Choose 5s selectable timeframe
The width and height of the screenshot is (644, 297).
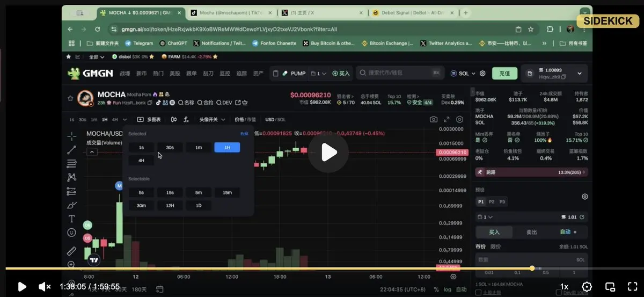141,192
